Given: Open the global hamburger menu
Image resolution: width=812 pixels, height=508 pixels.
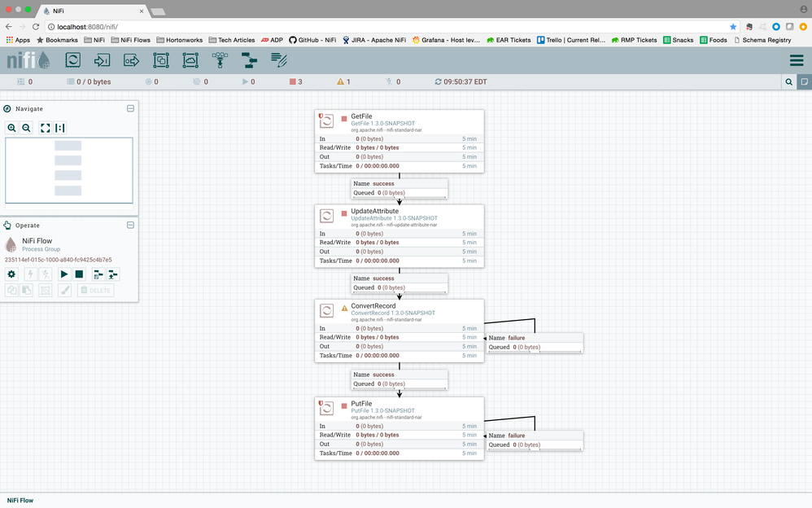Looking at the screenshot, I should pos(797,60).
